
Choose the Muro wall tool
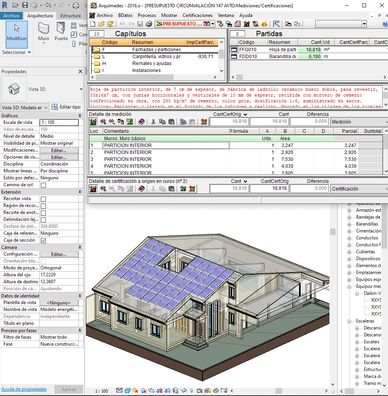43,32
